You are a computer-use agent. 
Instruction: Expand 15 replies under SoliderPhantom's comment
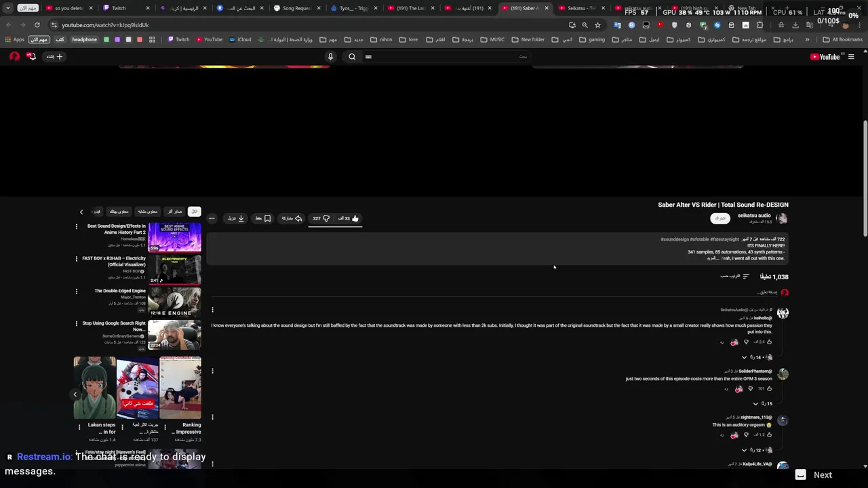[x=763, y=404]
